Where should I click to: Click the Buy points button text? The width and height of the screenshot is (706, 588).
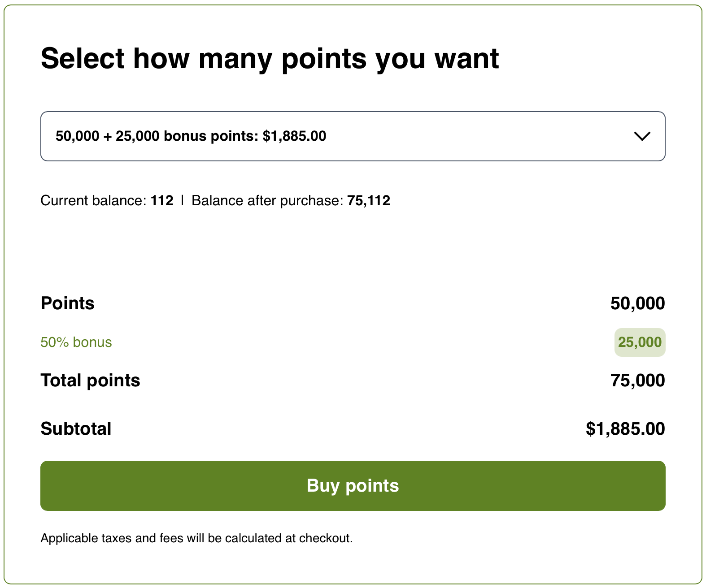coord(353,485)
